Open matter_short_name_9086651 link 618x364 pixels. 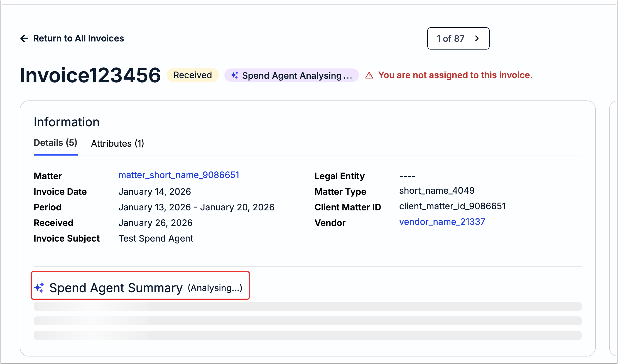tap(179, 175)
